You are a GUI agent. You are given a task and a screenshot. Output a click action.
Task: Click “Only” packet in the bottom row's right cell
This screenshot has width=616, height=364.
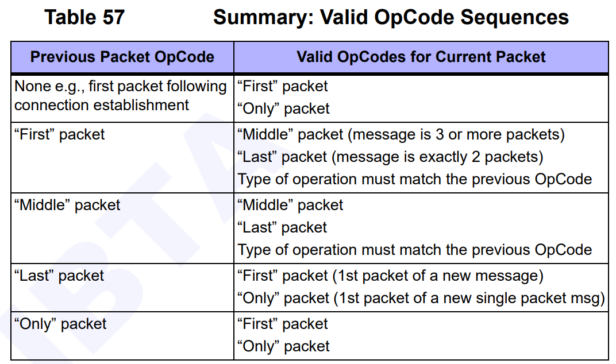(x=283, y=346)
